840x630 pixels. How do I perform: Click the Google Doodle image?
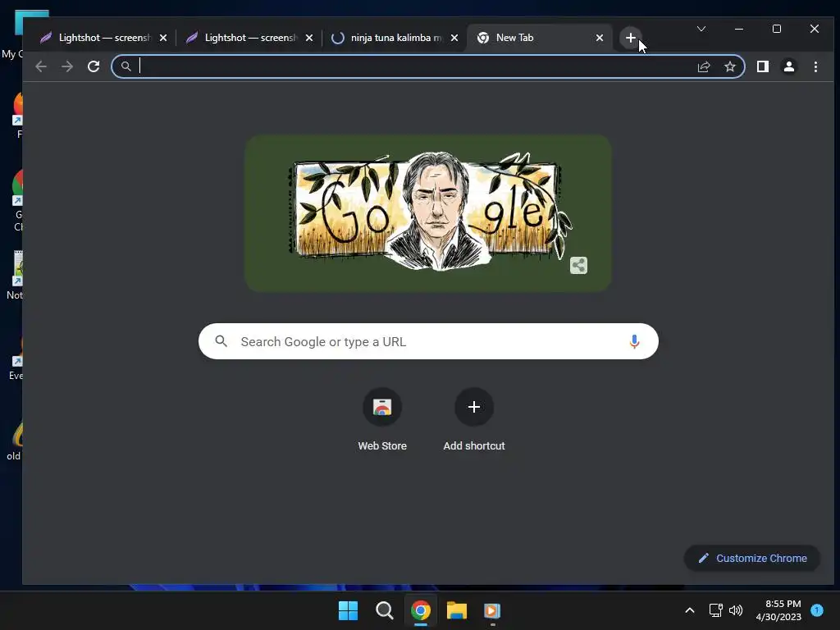428,213
